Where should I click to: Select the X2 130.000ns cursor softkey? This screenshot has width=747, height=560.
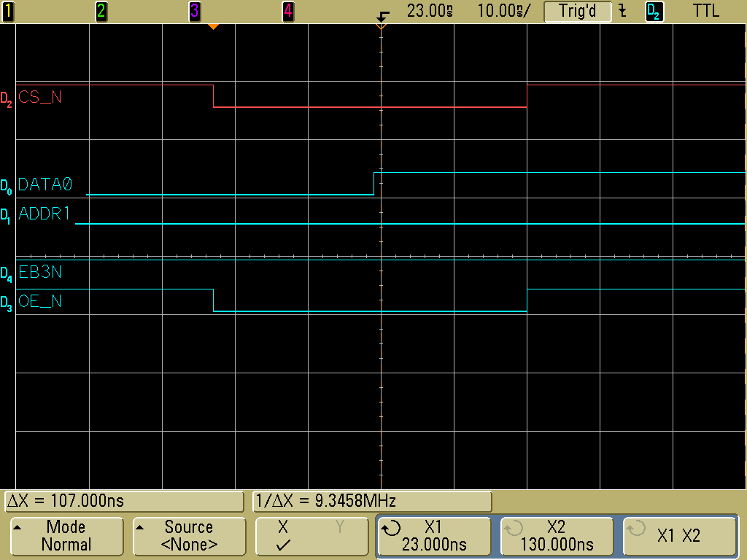pyautogui.click(x=556, y=536)
